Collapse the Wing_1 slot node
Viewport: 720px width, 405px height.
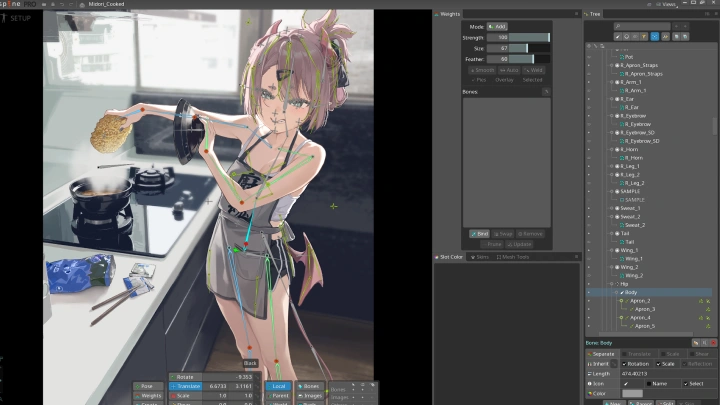pos(612,251)
